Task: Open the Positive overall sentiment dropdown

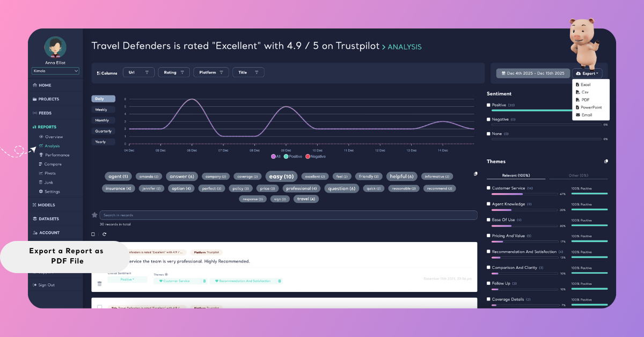Action: (x=128, y=280)
